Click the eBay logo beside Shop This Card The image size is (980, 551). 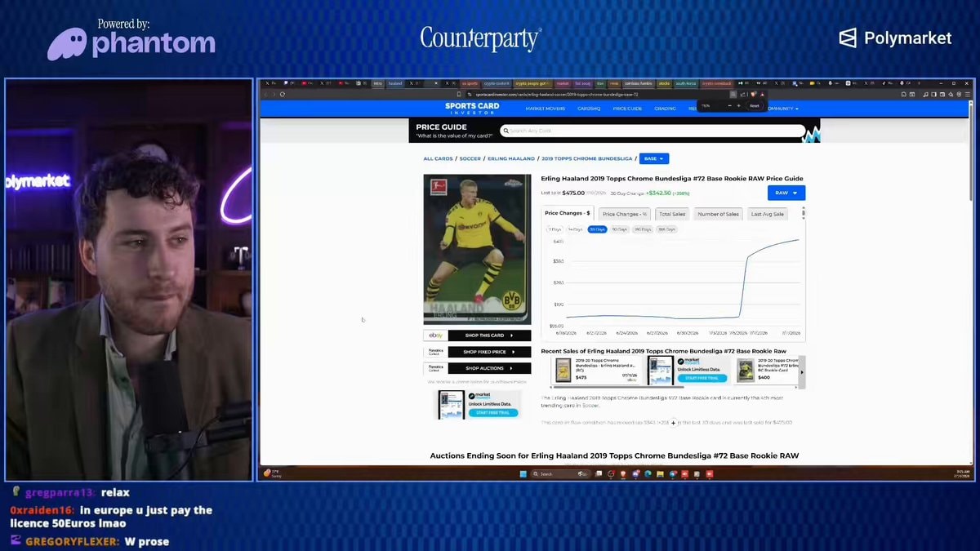pyautogui.click(x=435, y=335)
